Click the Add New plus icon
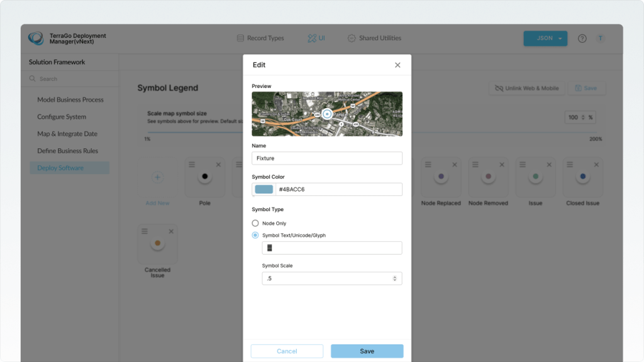 [158, 178]
